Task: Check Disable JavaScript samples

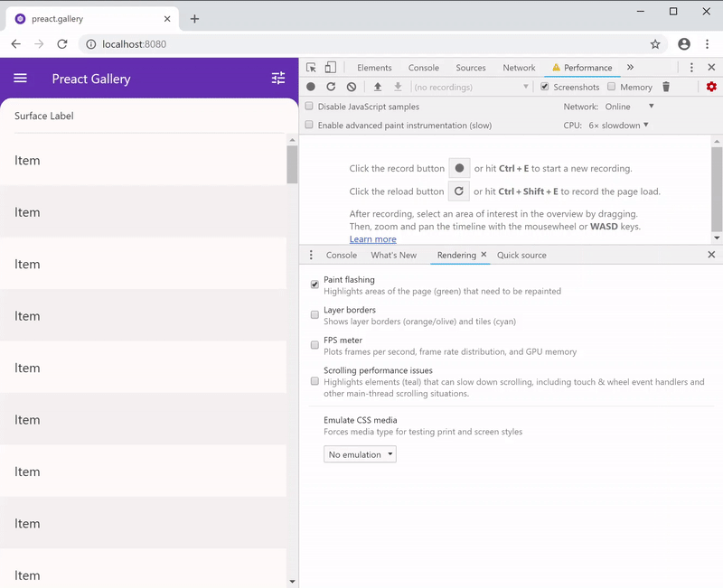Action: (309, 106)
